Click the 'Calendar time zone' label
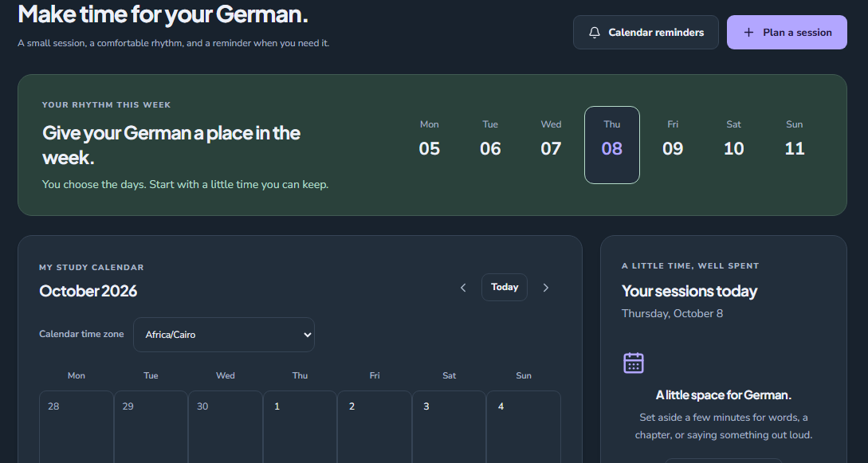 pos(81,334)
